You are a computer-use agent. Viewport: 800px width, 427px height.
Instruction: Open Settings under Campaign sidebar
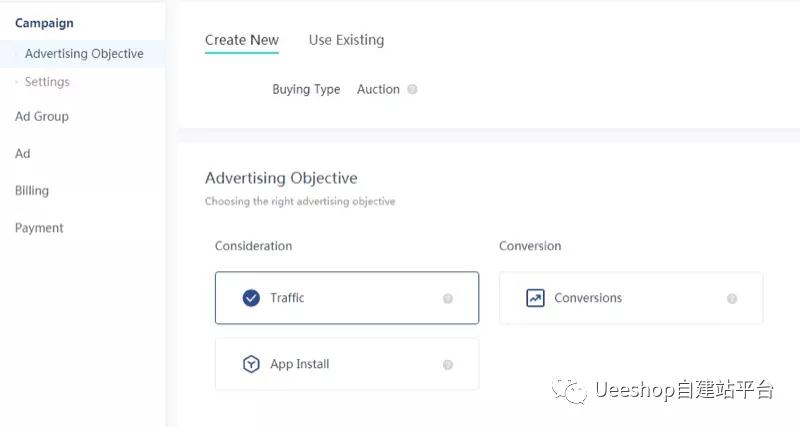coord(47,82)
